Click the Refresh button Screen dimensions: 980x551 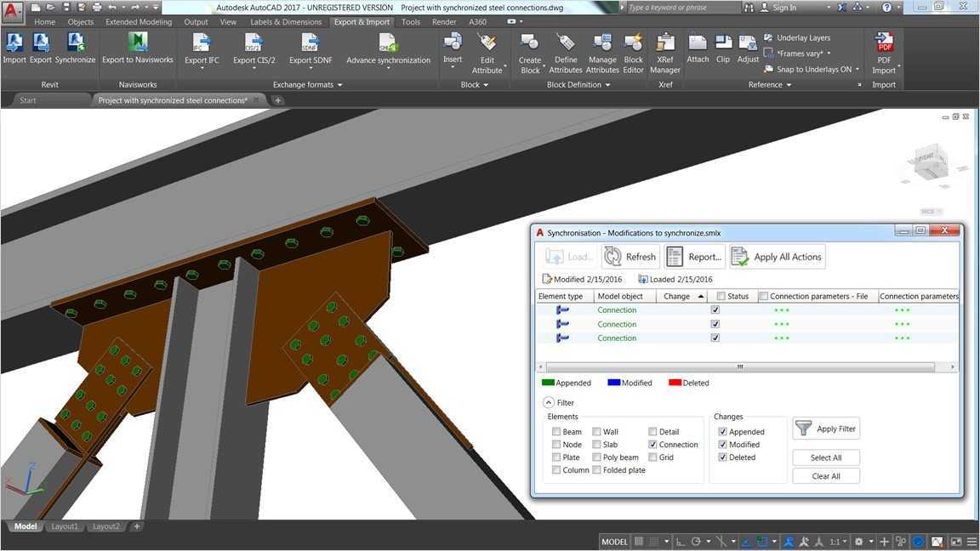click(x=630, y=257)
